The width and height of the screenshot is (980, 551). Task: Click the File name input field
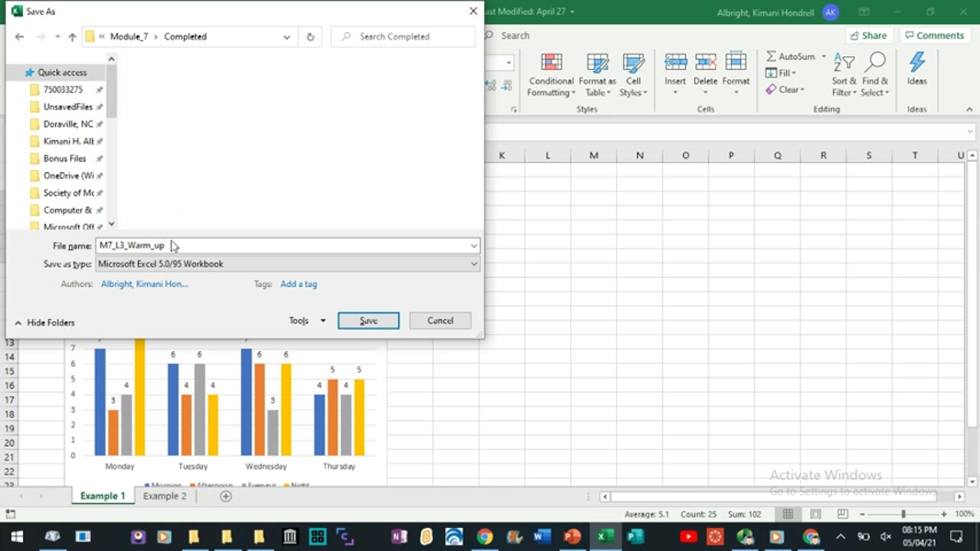coord(283,246)
